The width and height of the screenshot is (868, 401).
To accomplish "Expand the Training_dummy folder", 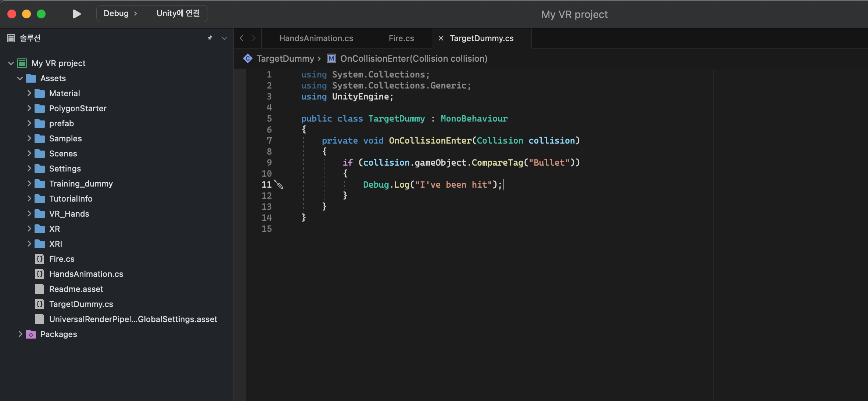I will (29, 184).
